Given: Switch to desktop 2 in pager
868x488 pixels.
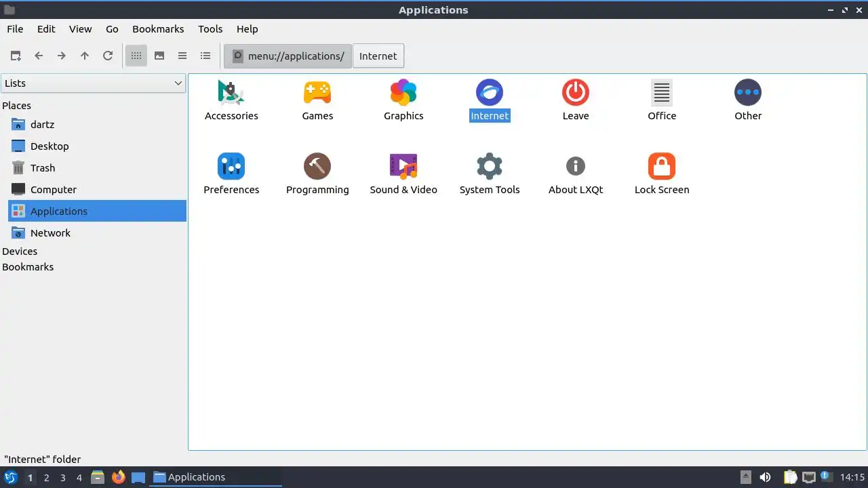Looking at the screenshot, I should point(46,478).
